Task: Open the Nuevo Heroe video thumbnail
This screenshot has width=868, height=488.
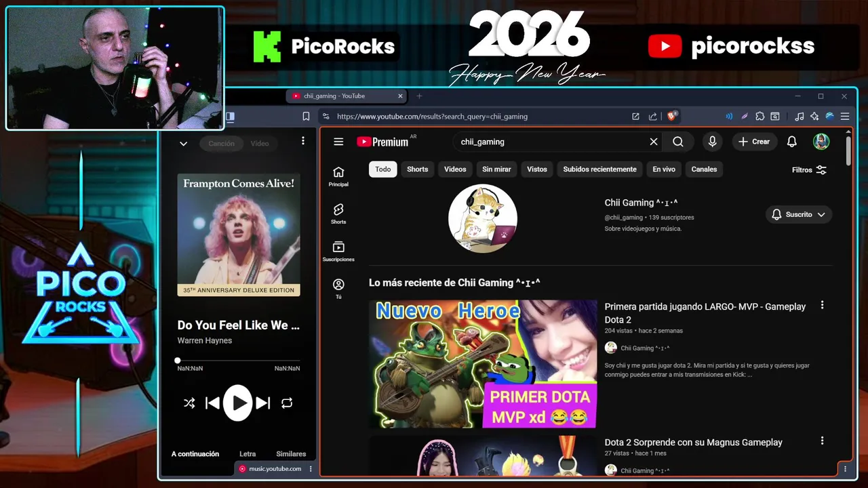Action: coord(483,364)
